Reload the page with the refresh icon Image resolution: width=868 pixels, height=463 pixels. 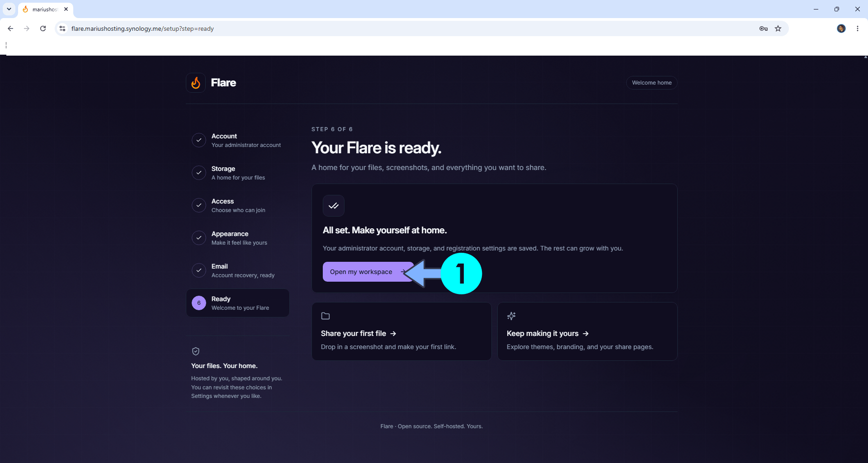(x=43, y=28)
